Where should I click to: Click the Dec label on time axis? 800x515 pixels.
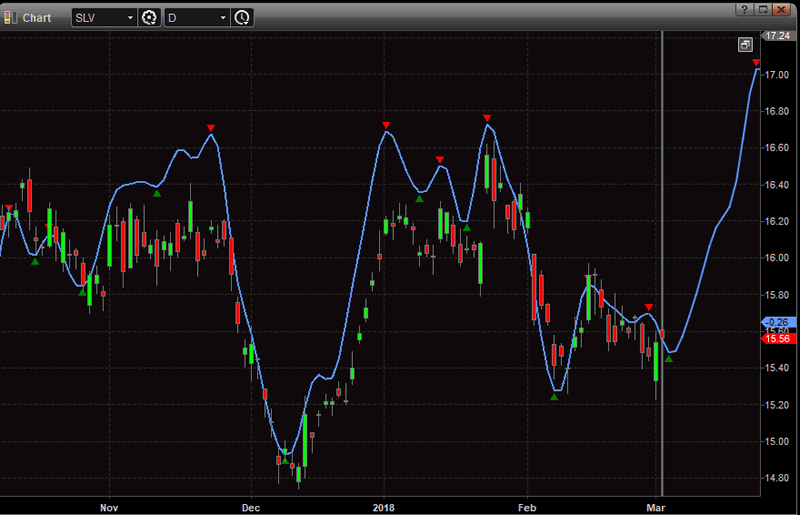(251, 508)
